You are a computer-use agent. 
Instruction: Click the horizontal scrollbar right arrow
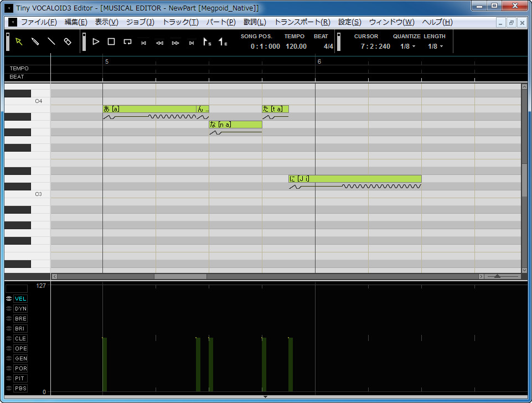pyautogui.click(x=481, y=276)
